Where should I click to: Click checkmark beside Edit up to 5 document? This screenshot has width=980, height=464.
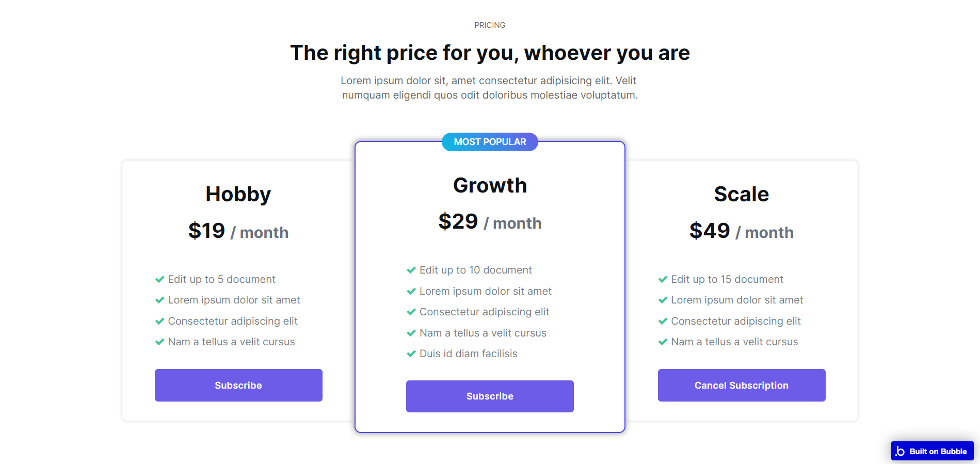pyautogui.click(x=159, y=279)
